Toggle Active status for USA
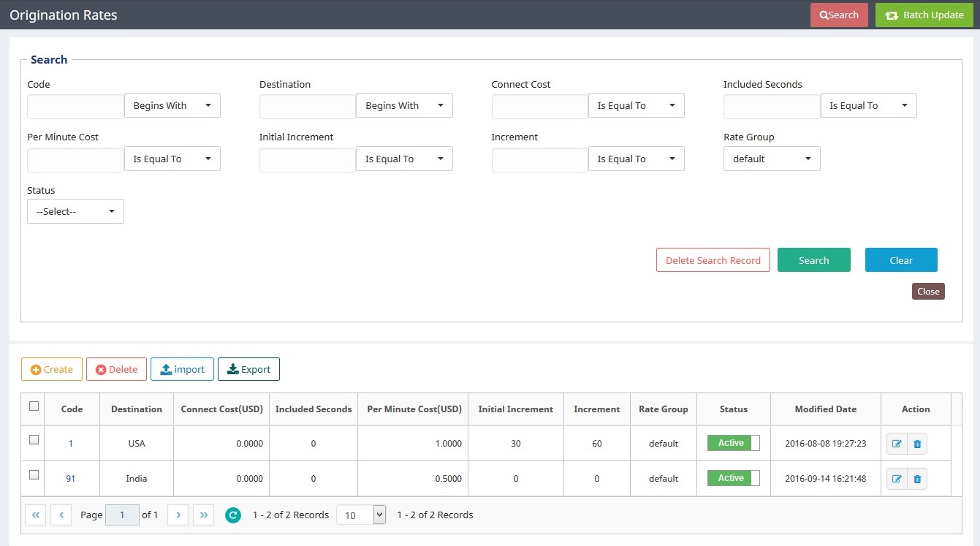The height and width of the screenshot is (546, 980). click(733, 443)
